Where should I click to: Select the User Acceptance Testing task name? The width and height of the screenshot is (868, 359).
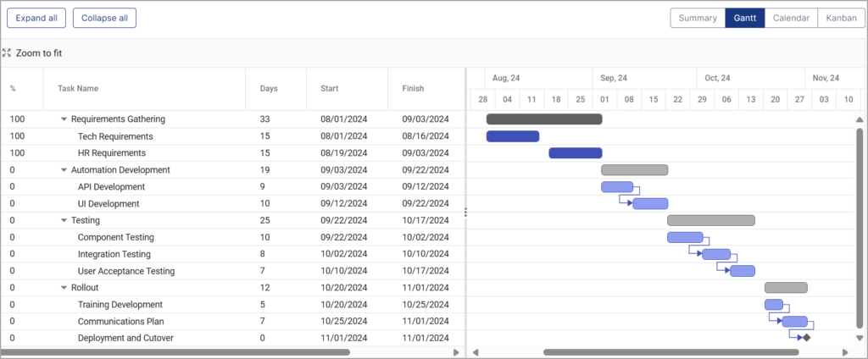click(126, 271)
